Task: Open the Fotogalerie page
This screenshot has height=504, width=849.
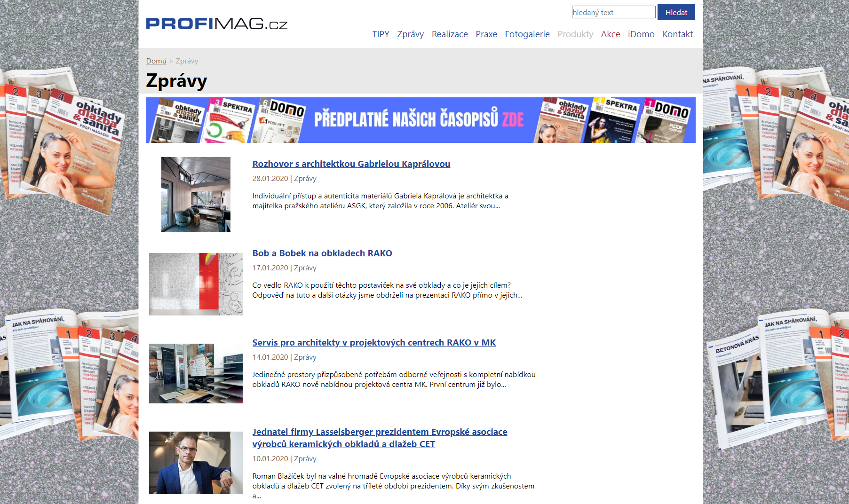Action: click(527, 34)
